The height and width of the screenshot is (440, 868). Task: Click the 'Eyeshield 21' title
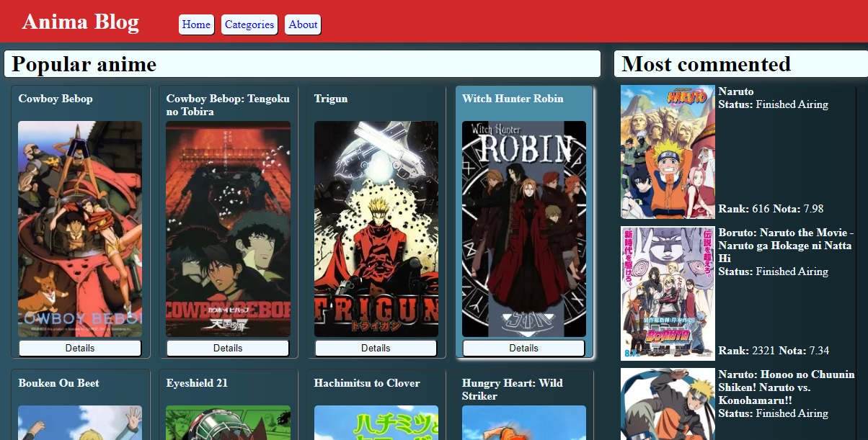coord(197,383)
